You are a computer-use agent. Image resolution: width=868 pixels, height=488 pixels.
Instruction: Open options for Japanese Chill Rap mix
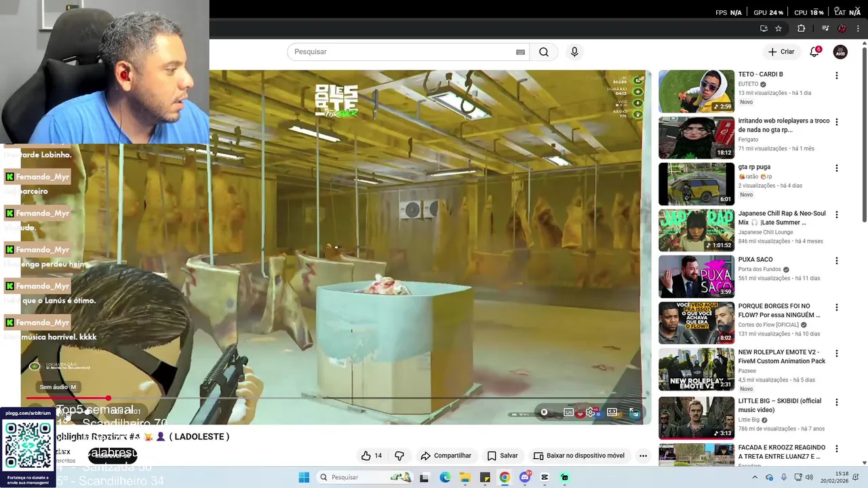(836, 215)
